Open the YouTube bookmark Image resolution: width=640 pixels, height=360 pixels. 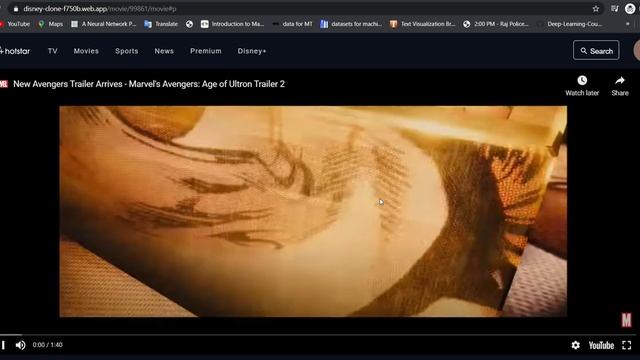pos(15,24)
